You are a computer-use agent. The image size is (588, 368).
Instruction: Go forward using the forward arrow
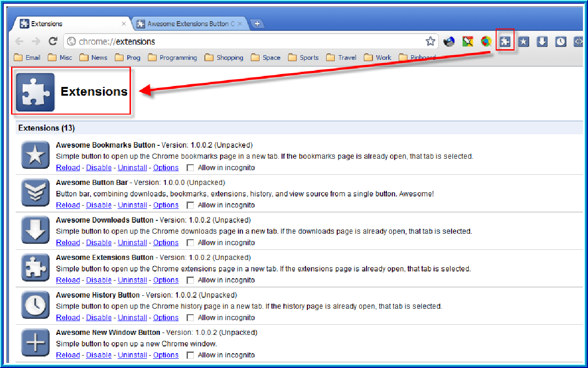point(36,41)
